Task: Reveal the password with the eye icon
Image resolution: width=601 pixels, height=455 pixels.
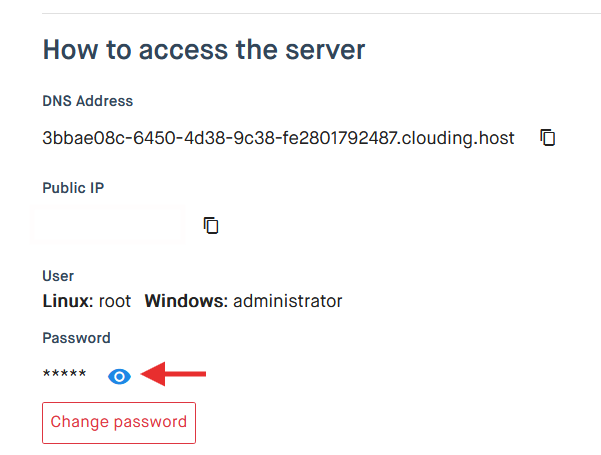Action: click(x=119, y=376)
